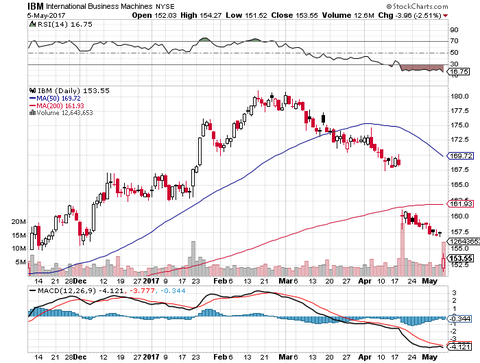
Task: Click the 175.0 price axis label
Action: coord(460,125)
